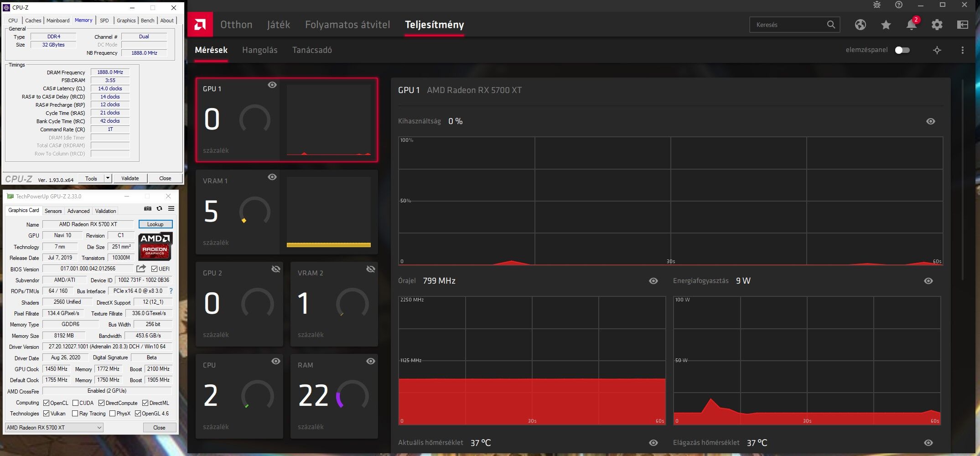
Task: Toggle Kihasználtság graph visibility eye
Action: pos(930,121)
